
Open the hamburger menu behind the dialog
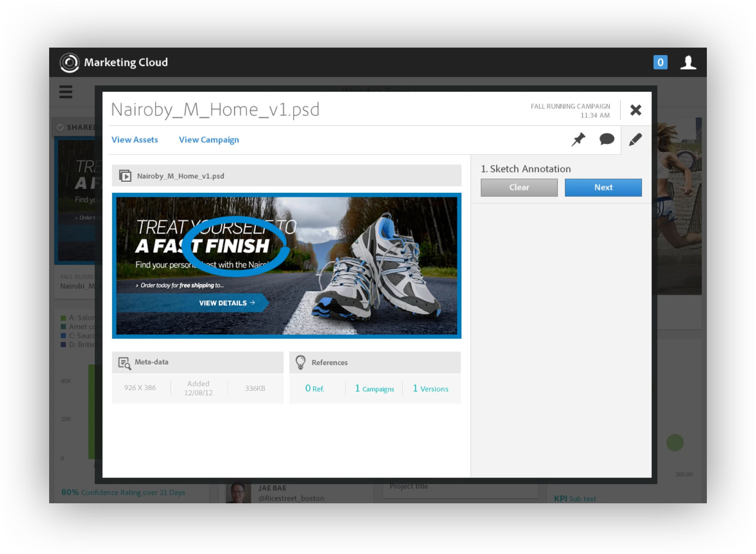coord(66,92)
